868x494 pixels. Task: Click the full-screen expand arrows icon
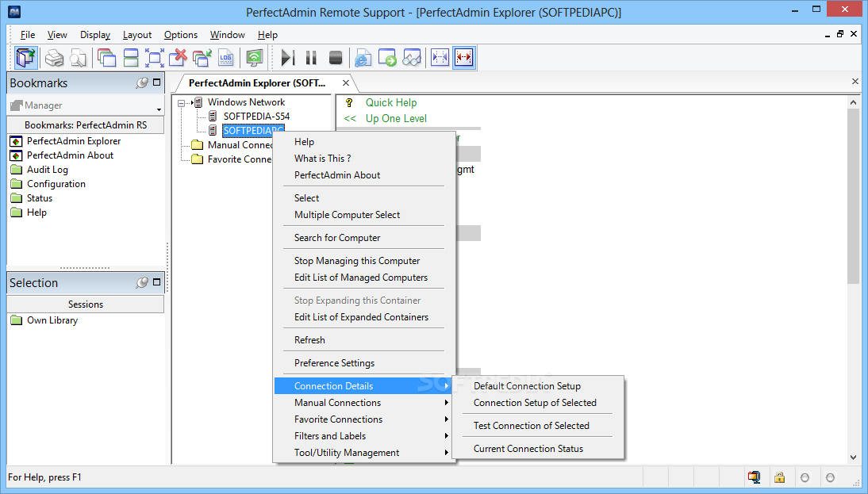tap(155, 58)
